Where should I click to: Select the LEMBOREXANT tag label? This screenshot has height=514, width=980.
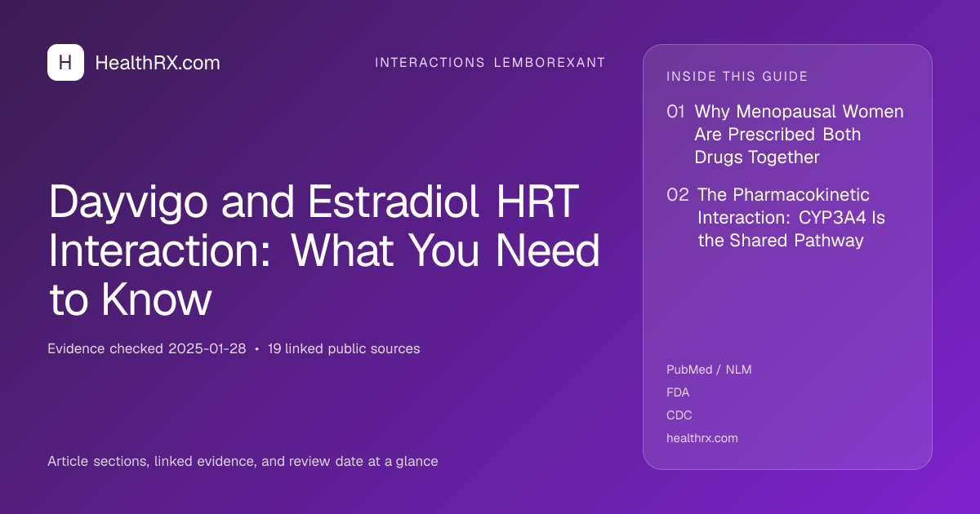pyautogui.click(x=550, y=63)
